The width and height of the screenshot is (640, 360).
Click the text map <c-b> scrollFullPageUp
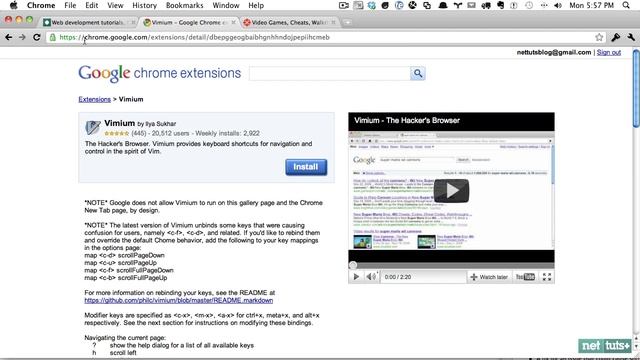126,278
